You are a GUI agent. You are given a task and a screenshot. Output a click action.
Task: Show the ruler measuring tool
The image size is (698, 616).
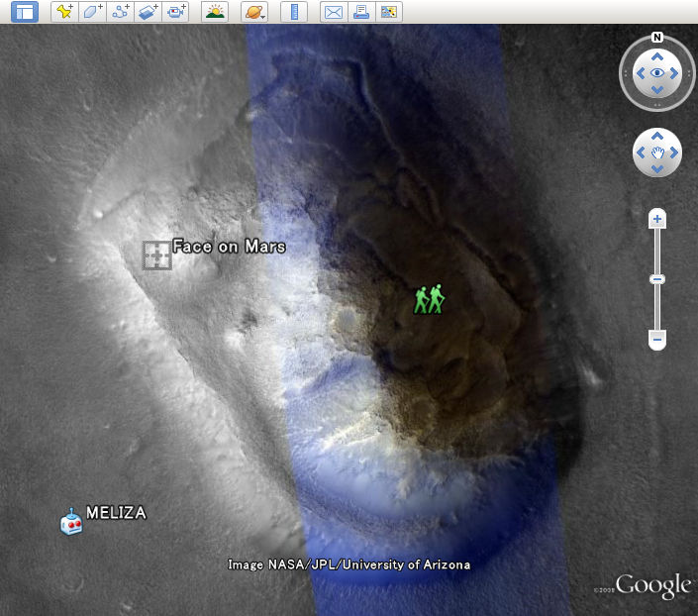pos(294,12)
